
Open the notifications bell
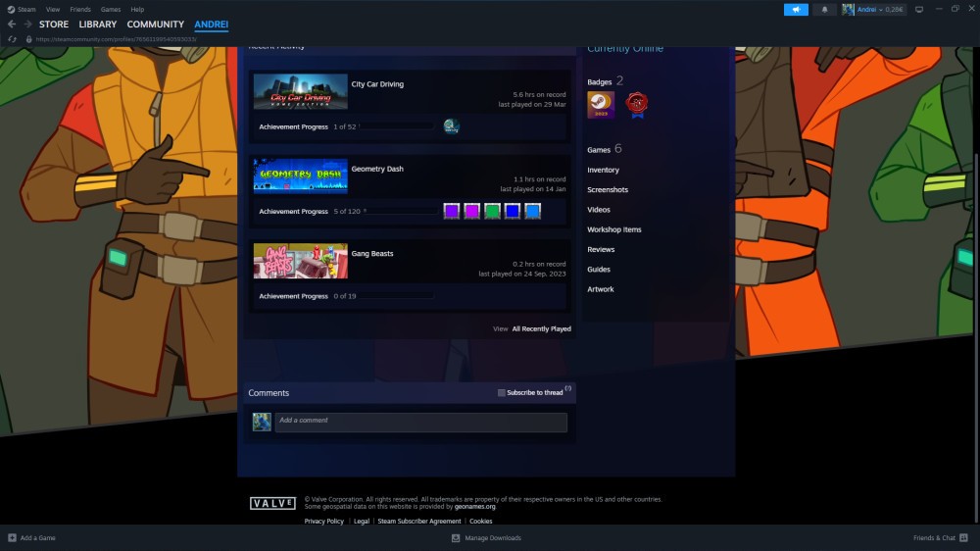(x=824, y=10)
